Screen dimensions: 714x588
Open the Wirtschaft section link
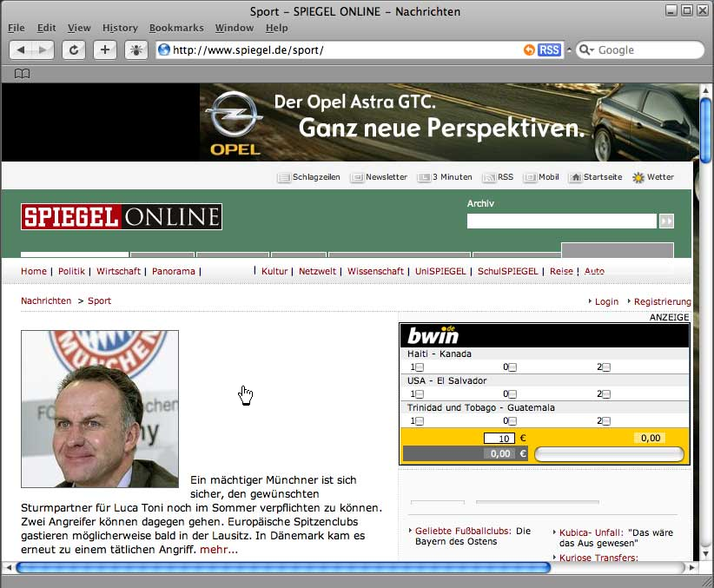pyautogui.click(x=118, y=272)
